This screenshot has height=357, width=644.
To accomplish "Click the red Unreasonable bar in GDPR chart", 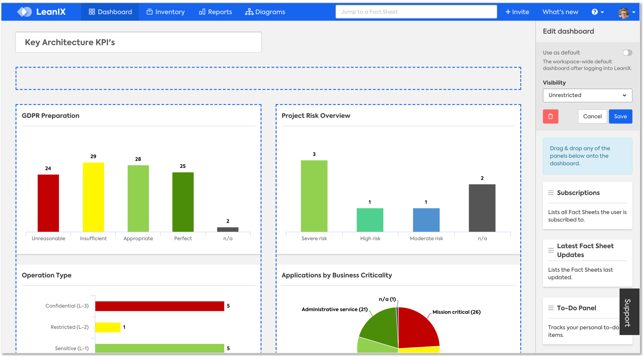I will 48,203.
